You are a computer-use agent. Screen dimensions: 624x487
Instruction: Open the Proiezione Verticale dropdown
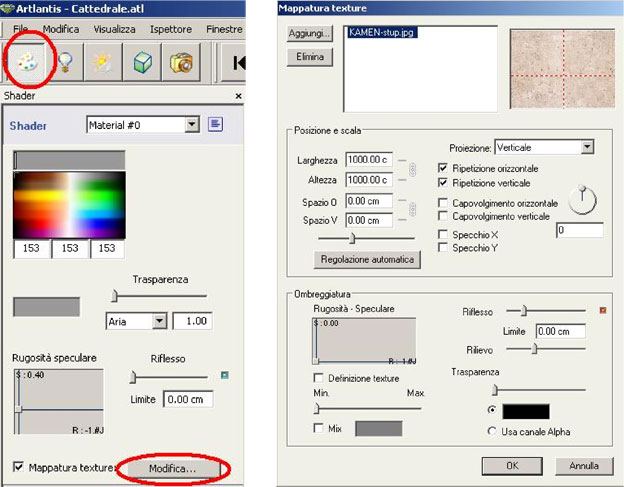tap(587, 147)
